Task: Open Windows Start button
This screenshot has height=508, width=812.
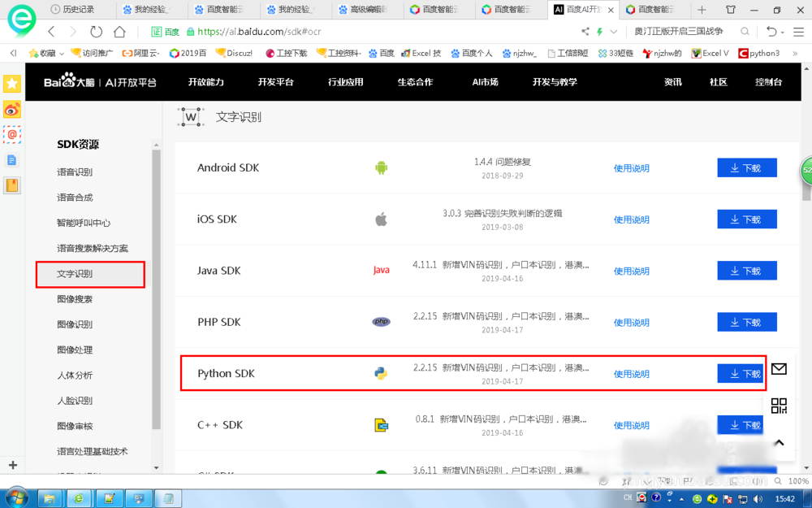Action: point(16,497)
